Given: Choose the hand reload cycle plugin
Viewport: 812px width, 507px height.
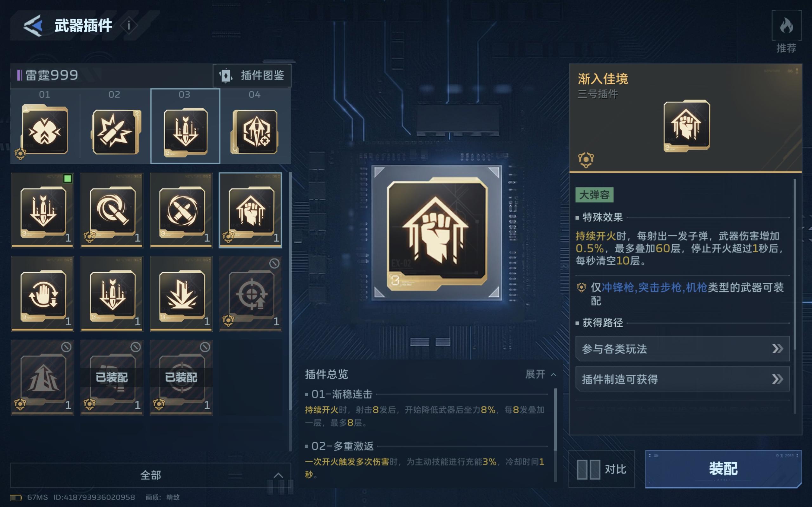Looking at the screenshot, I should (x=43, y=294).
